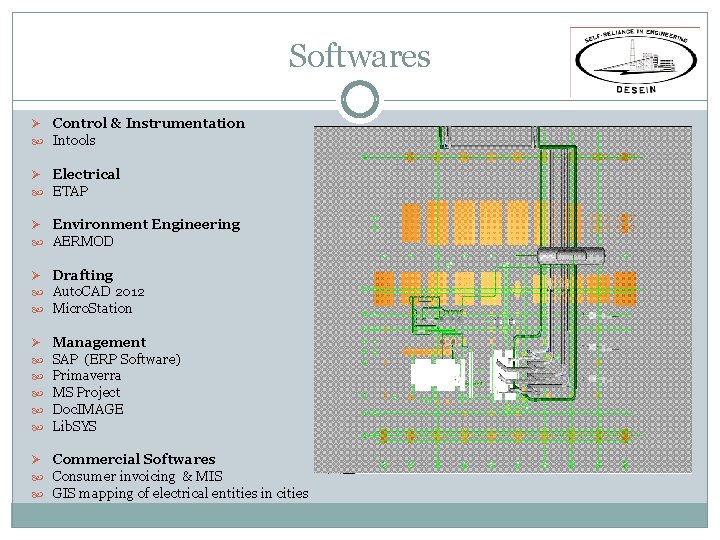The image size is (720, 540).
Task: Click the plant layout drawing image
Action: click(503, 299)
